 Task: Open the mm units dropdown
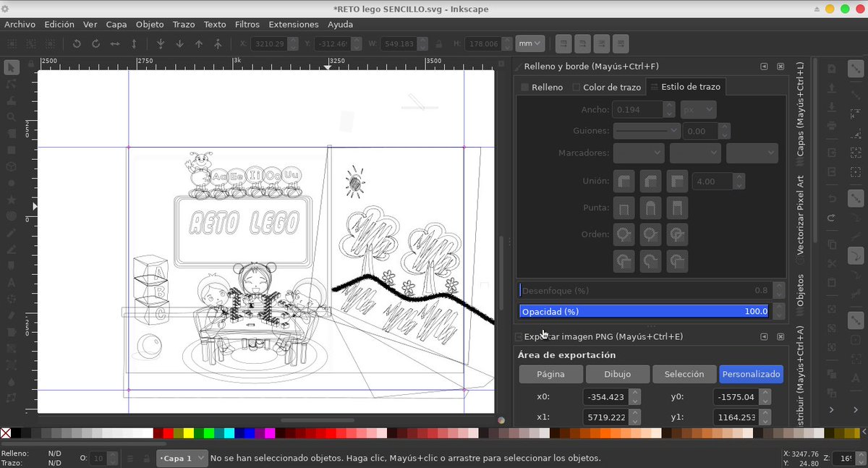529,43
